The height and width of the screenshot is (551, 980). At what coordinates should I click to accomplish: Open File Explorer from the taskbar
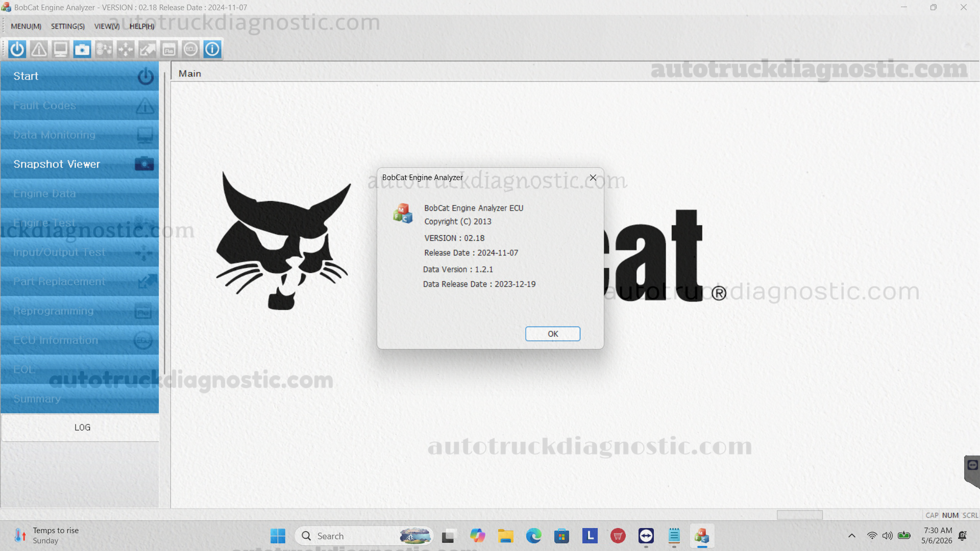[505, 536]
